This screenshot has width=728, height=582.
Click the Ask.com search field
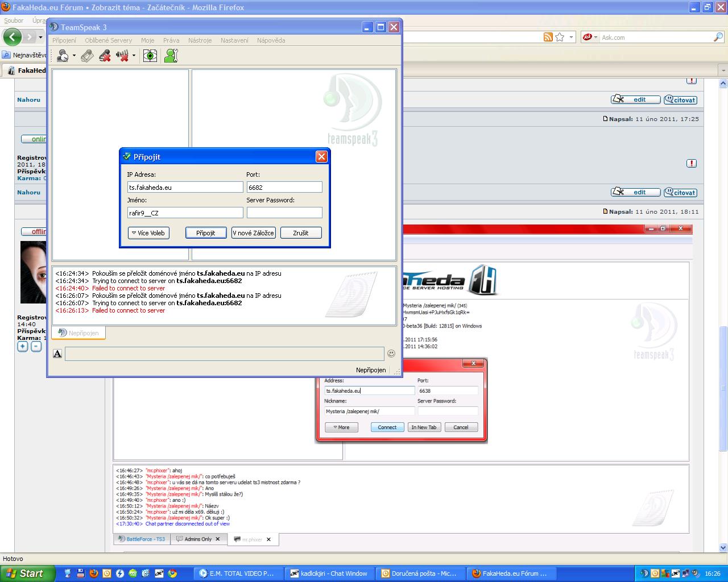coord(656,37)
